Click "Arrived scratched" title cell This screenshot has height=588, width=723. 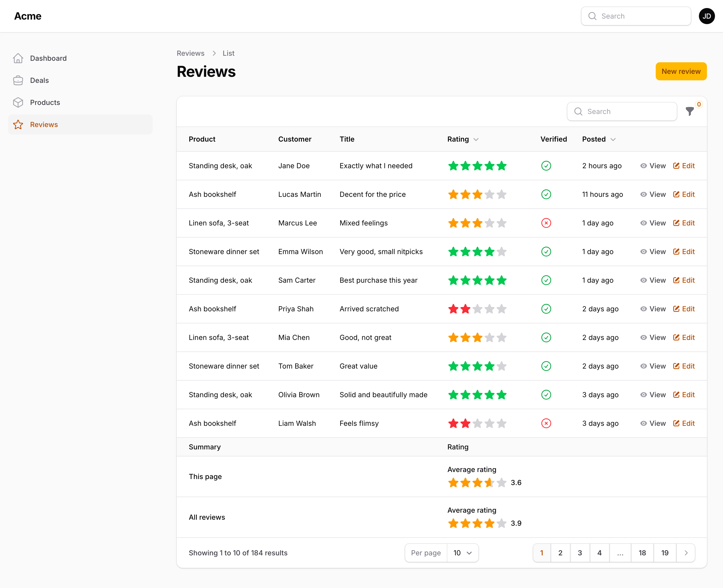point(369,309)
